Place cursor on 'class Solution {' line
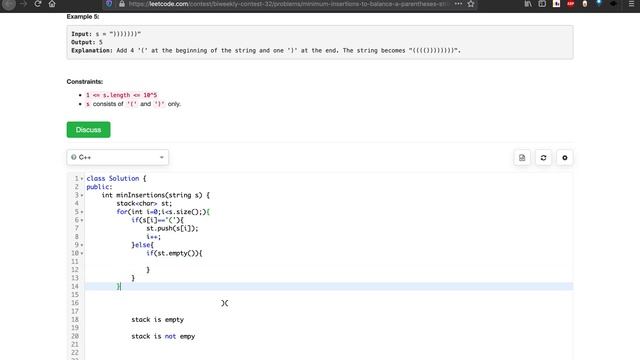The image size is (640, 360). click(116, 178)
